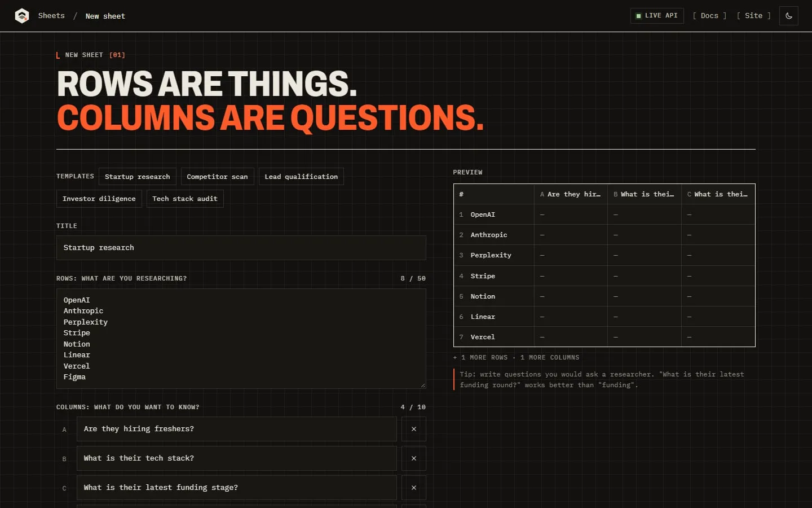Click into the rows textarea listing companies
The width and height of the screenshot is (812, 508).
[x=241, y=339]
